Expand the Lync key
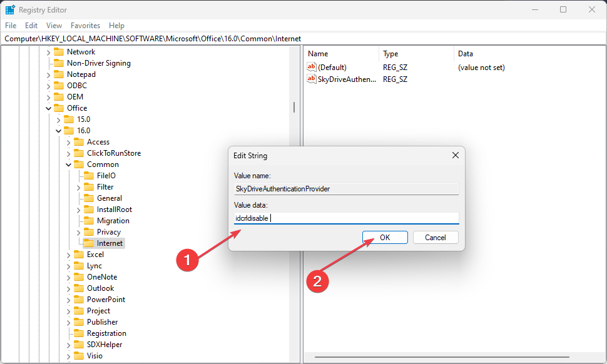Image resolution: width=607 pixels, height=364 pixels. coord(68,266)
